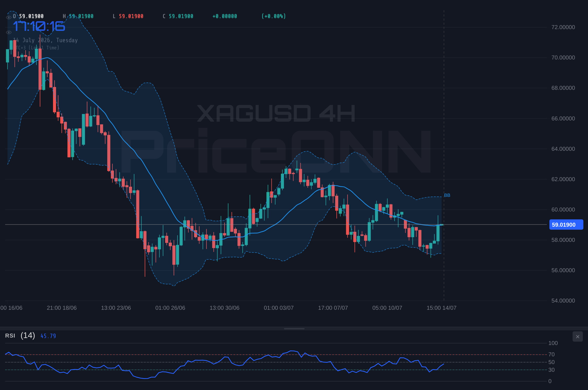Image resolution: width=588 pixels, height=390 pixels.
Task: Click the RSI axis 30 level label
Action: (551, 370)
